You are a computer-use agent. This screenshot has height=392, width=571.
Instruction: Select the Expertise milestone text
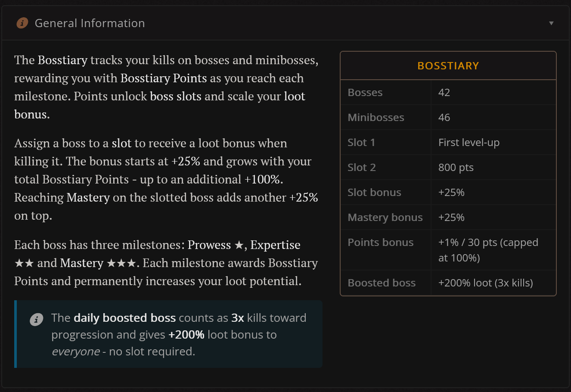276,245
